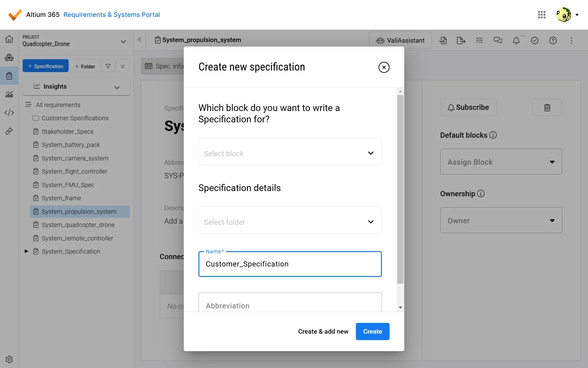Open the Assign Block dropdown
The height and width of the screenshot is (368, 588).
tap(501, 162)
